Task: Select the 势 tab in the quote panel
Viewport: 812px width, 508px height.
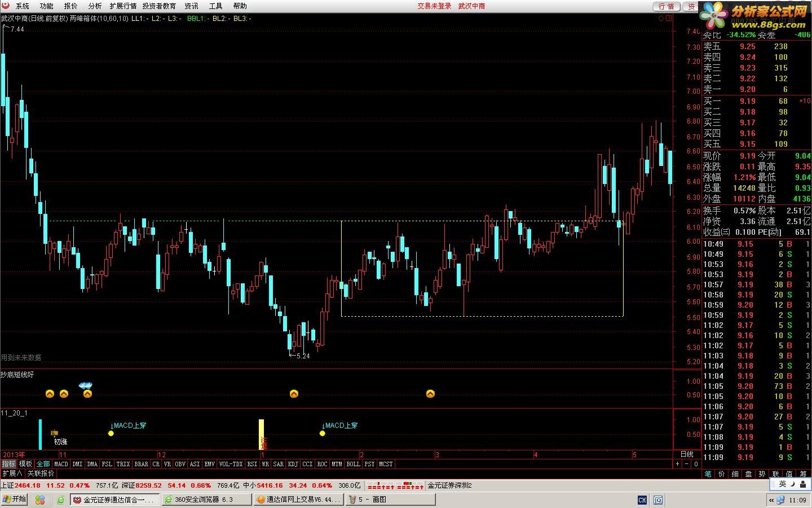Action: click(x=762, y=474)
